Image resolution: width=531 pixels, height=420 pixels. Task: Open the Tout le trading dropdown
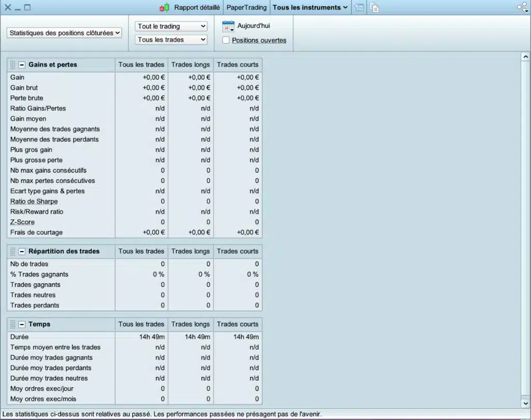[171, 26]
